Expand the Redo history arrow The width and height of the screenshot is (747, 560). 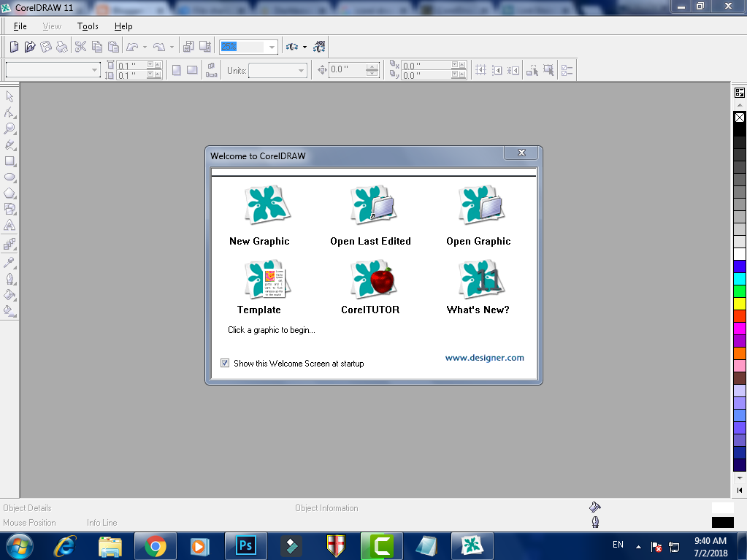click(172, 47)
